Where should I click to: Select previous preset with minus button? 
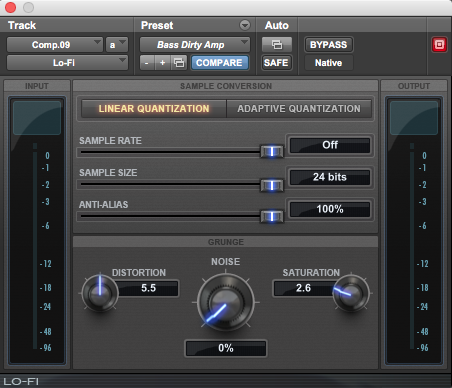[147, 63]
